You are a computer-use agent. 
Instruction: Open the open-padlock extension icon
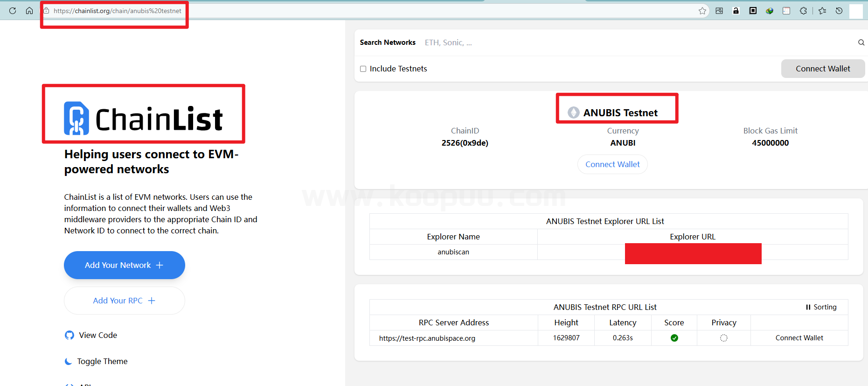point(736,11)
